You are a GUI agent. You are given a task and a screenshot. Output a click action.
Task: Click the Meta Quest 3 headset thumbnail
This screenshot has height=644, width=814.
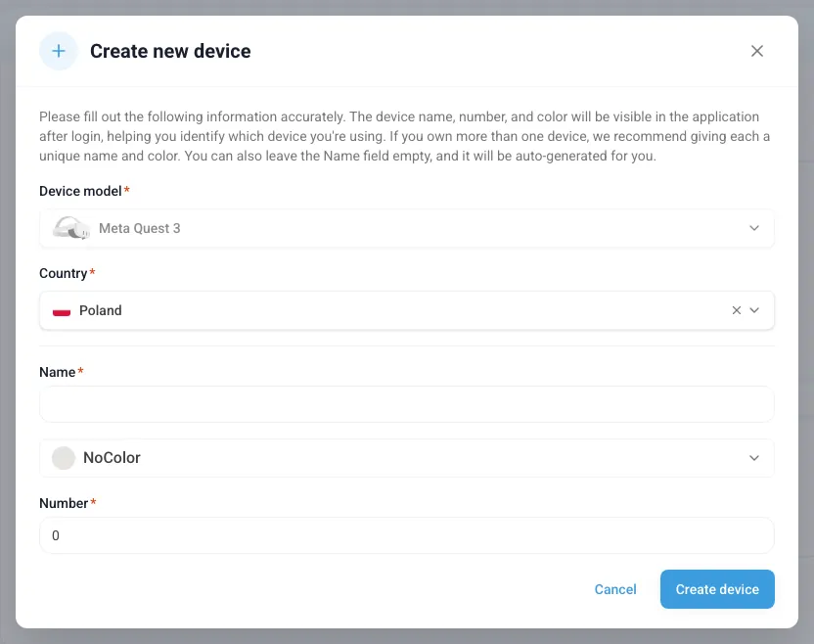(x=71, y=228)
